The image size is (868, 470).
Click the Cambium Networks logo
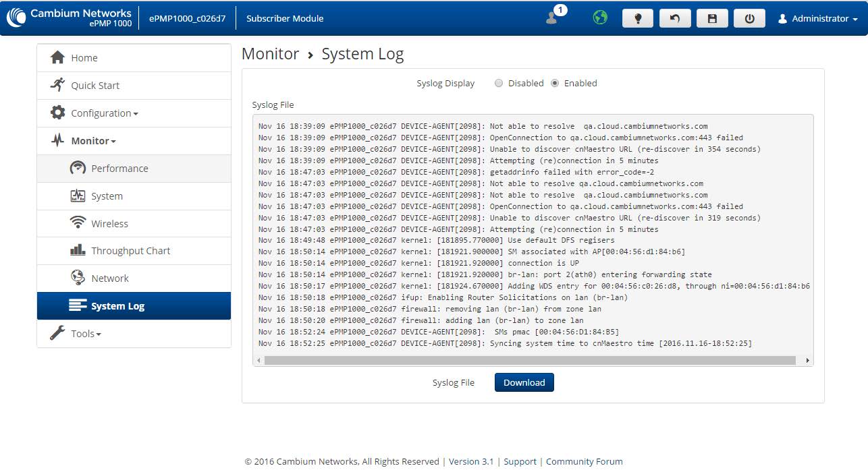click(x=69, y=18)
